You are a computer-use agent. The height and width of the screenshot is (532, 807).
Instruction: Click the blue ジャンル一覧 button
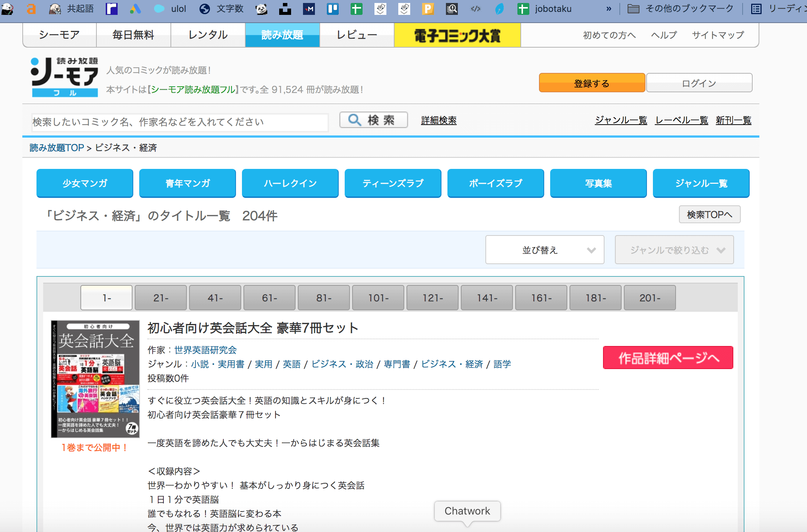(701, 183)
